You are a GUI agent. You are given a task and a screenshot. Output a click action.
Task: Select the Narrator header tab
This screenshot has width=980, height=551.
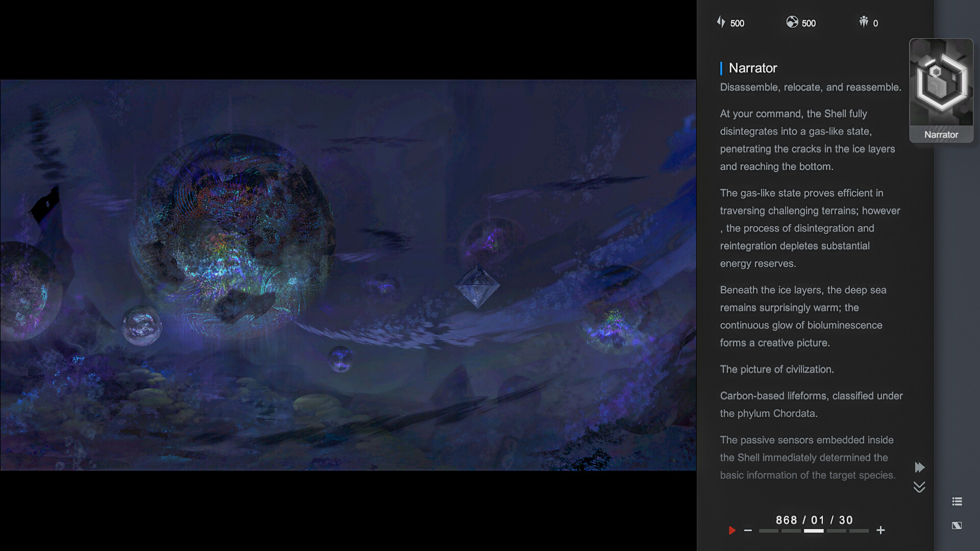click(752, 68)
